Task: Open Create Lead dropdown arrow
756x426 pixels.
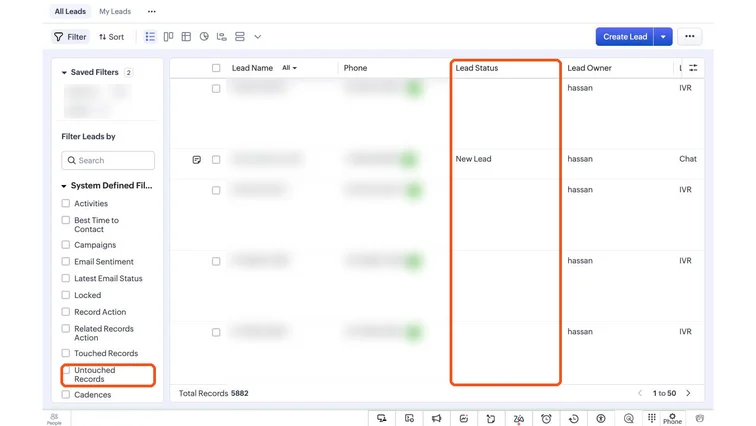Action: click(663, 37)
